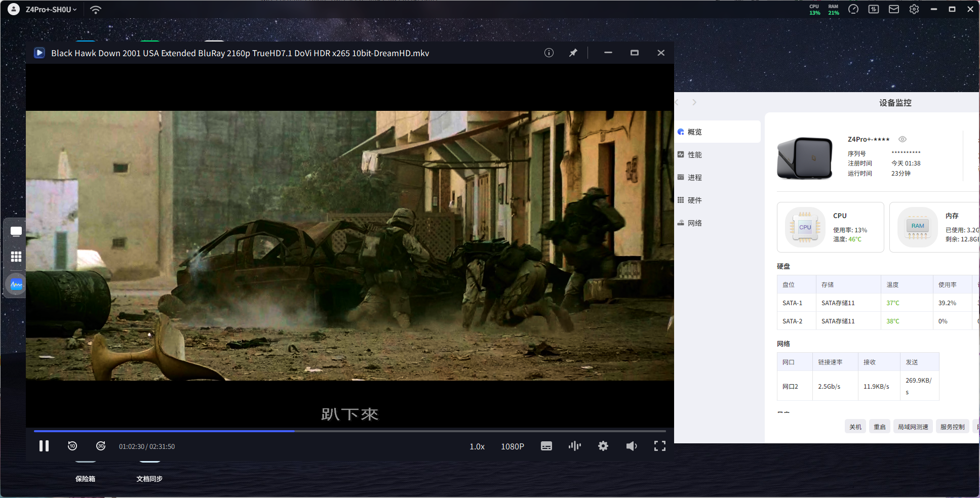The image size is (980, 498).
Task: Open the messages mail icon
Action: point(894,9)
